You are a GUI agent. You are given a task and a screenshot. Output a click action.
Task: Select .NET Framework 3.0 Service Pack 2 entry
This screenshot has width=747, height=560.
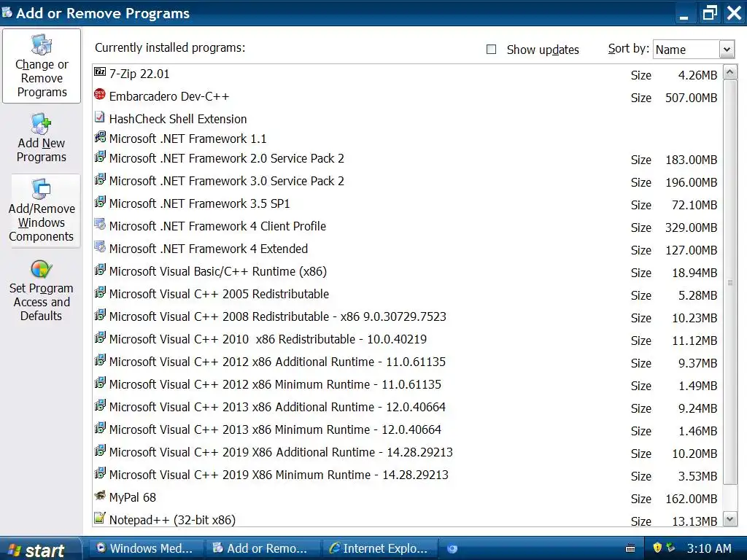[x=226, y=181]
